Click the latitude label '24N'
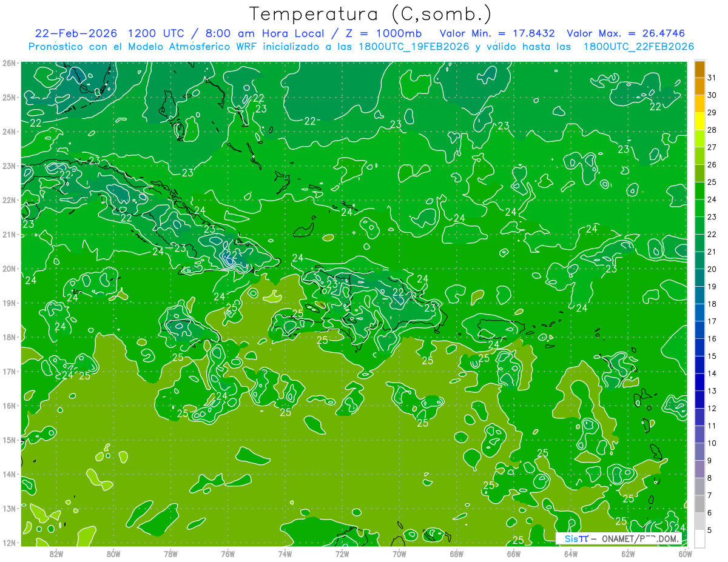 tap(9, 132)
